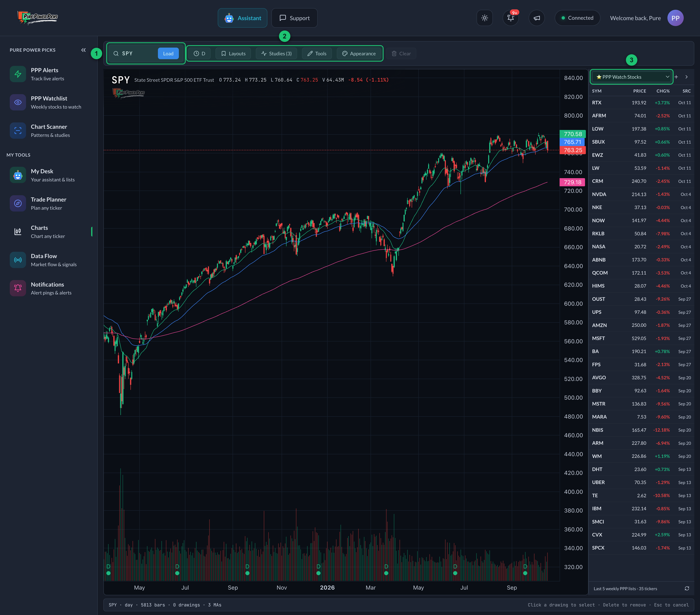Click Welcome back, Pure text
The image size is (700, 615).
pos(635,18)
